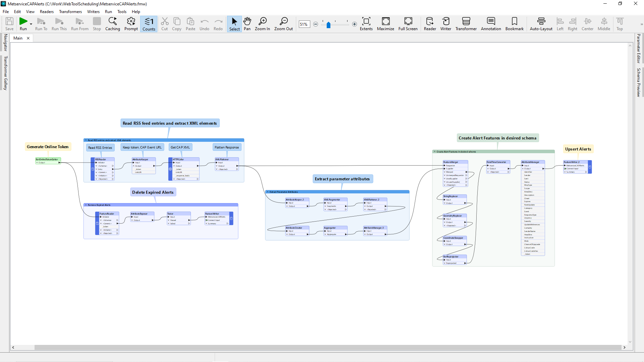Select the Pan tool
This screenshot has height=362, width=644.
point(247,24)
